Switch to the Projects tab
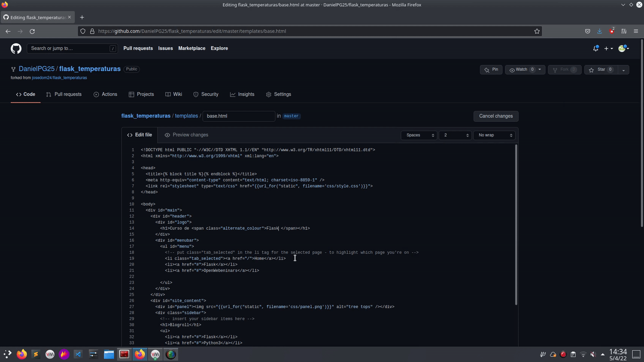The width and height of the screenshot is (644, 362). (141, 94)
